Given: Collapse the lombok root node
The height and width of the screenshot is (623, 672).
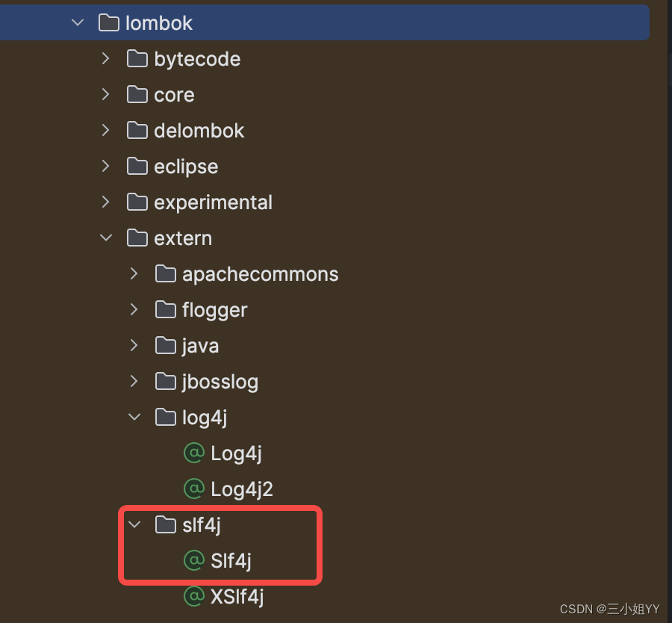Looking at the screenshot, I should point(77,22).
